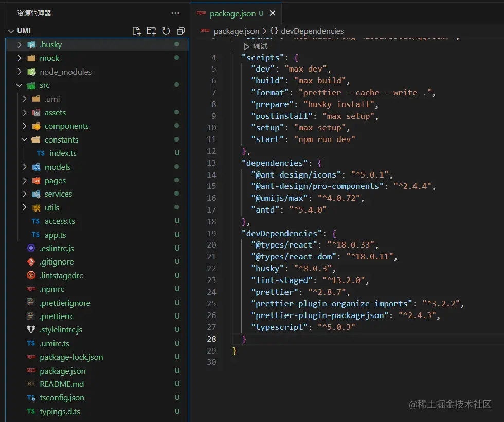Click the .npmrc npm file icon
The height and width of the screenshot is (422, 504).
click(31, 289)
